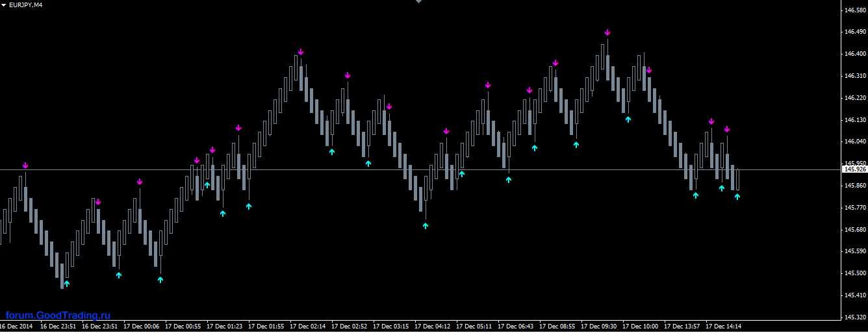
Task: Click the 146.490 price scale label
Action: [x=854, y=32]
